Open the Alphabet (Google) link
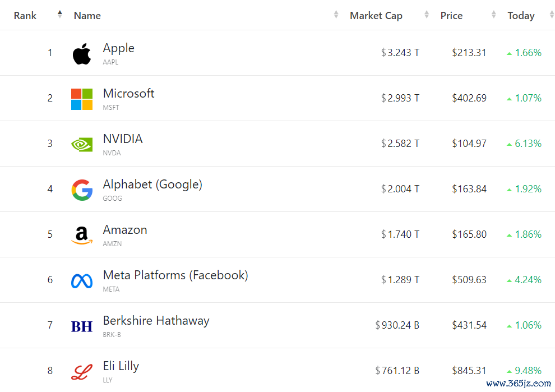 pos(152,185)
